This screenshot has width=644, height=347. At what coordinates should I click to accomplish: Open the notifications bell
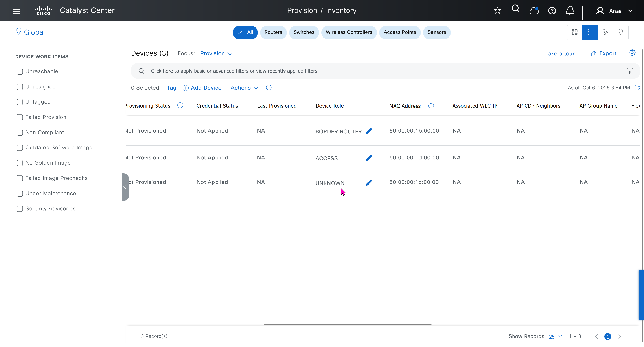pyautogui.click(x=570, y=11)
